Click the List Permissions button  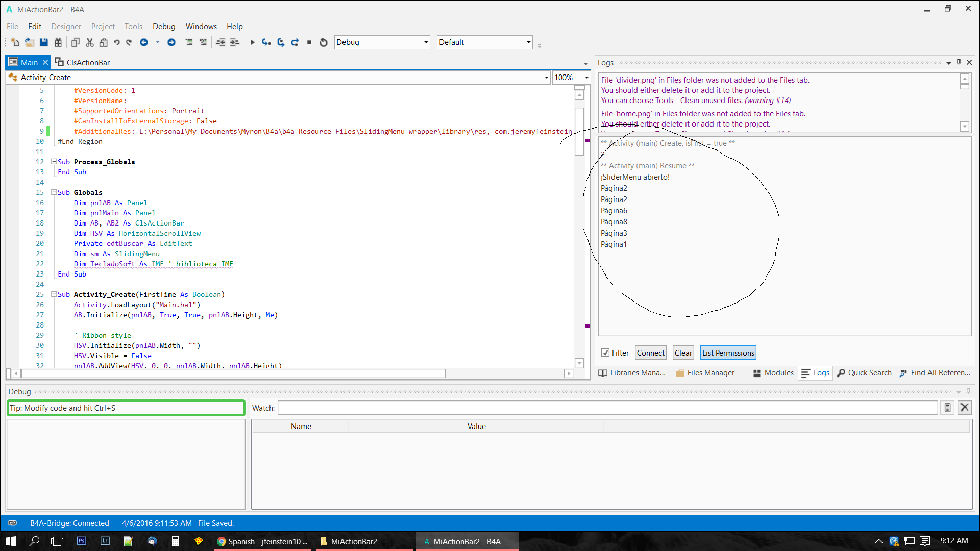728,353
